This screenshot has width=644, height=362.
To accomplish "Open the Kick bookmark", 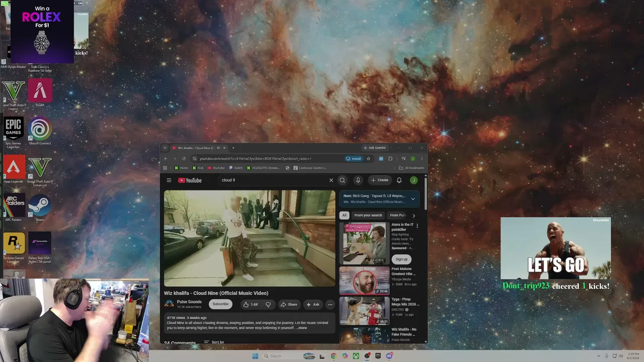I will click(198, 168).
